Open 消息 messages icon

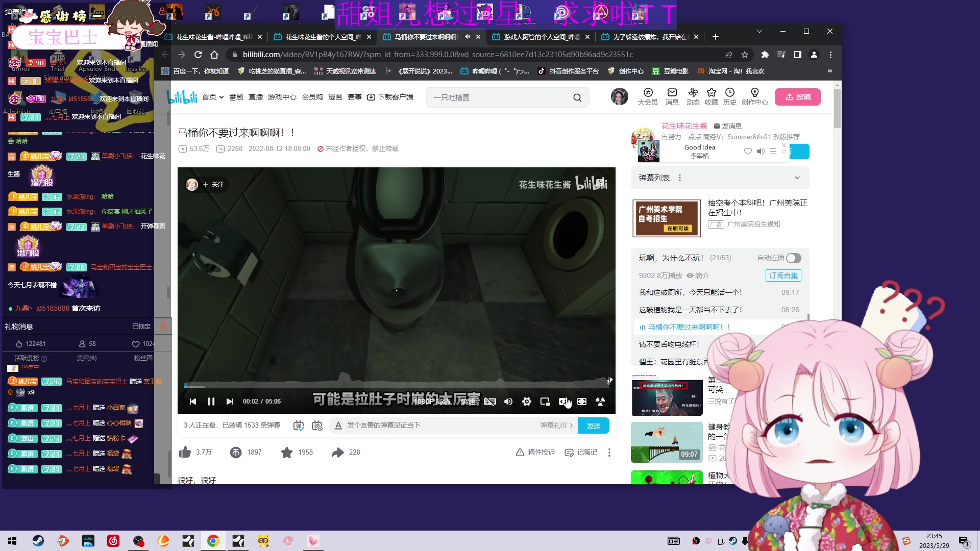point(672,96)
